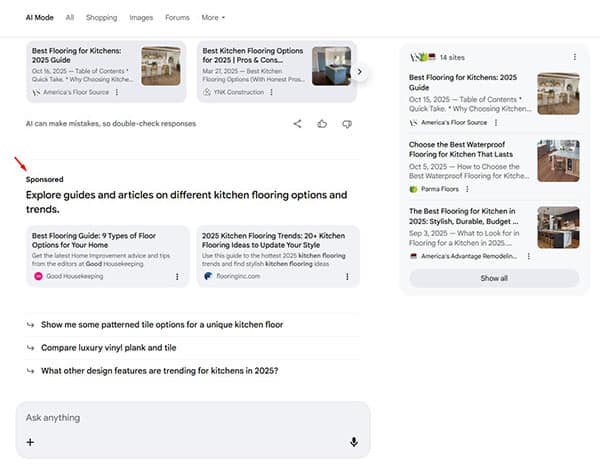Image resolution: width=600 pixels, height=473 pixels.
Task: Click the thumbs up feedback icon
Action: tap(322, 124)
